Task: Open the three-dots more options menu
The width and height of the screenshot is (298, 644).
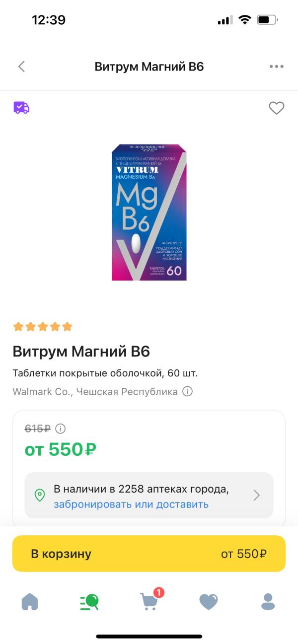Action: [x=276, y=67]
